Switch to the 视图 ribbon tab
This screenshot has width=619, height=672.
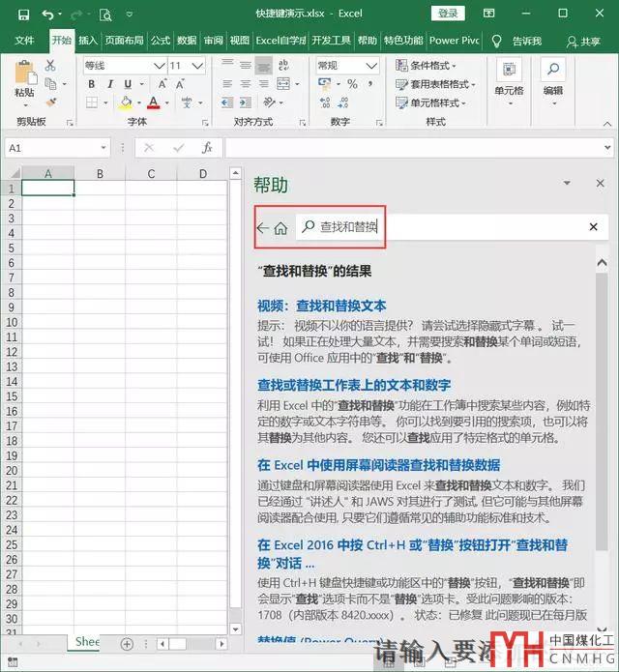point(239,41)
